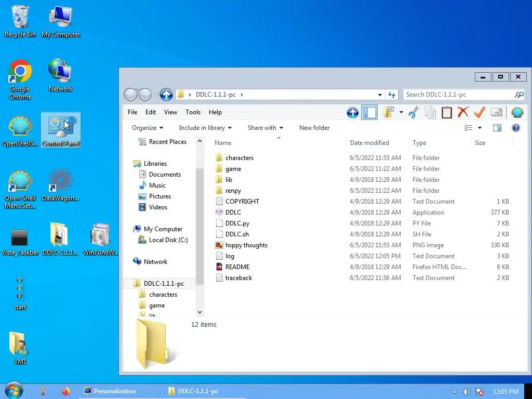Select the Google Chrome desktop shortcut
The image size is (532, 399).
[x=20, y=79]
